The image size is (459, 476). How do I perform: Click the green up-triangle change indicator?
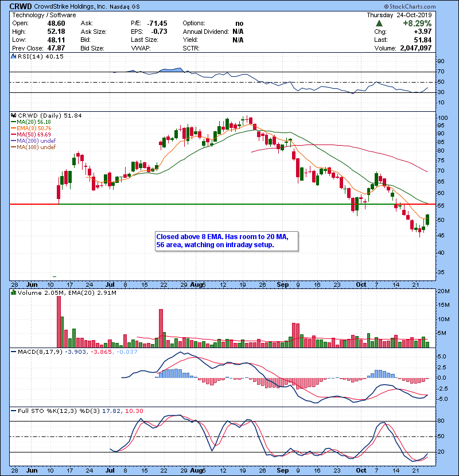click(379, 24)
